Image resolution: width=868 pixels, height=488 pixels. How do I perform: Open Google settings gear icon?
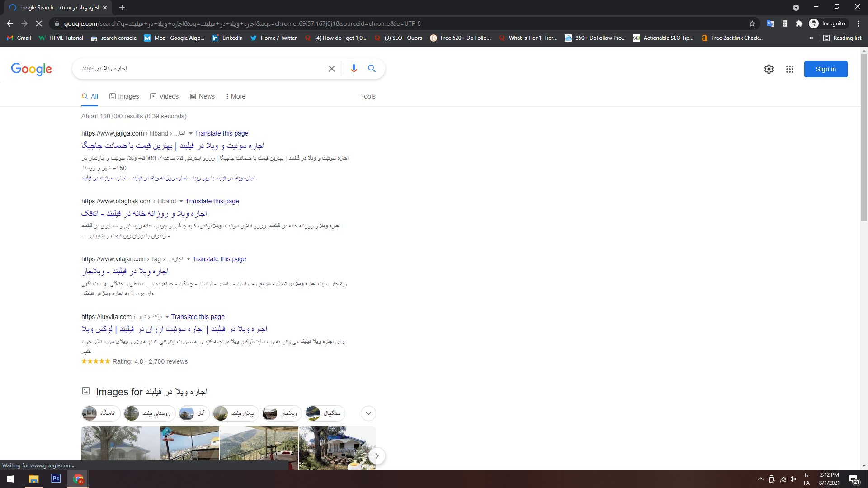(769, 69)
